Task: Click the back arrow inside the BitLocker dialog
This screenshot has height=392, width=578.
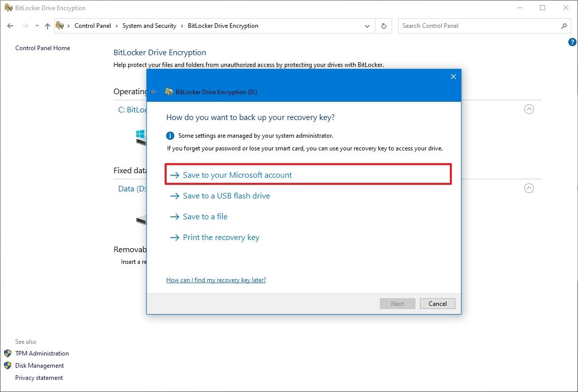Action: coord(154,92)
